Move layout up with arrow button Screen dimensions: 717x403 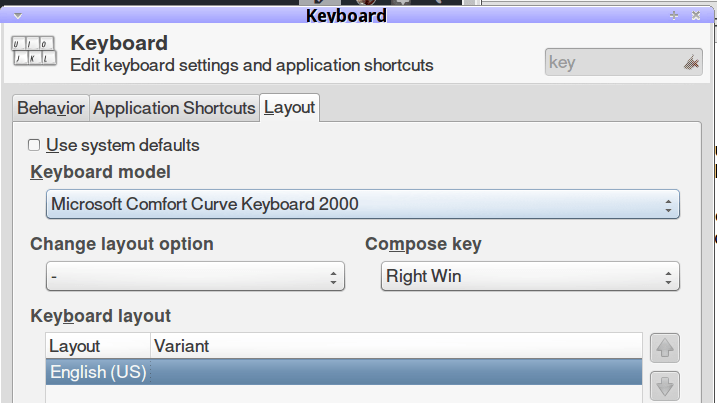665,350
